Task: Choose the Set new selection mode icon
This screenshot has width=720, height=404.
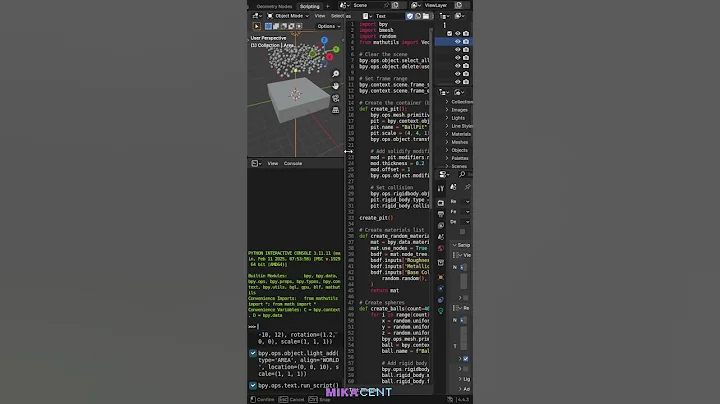Action: 268,26
